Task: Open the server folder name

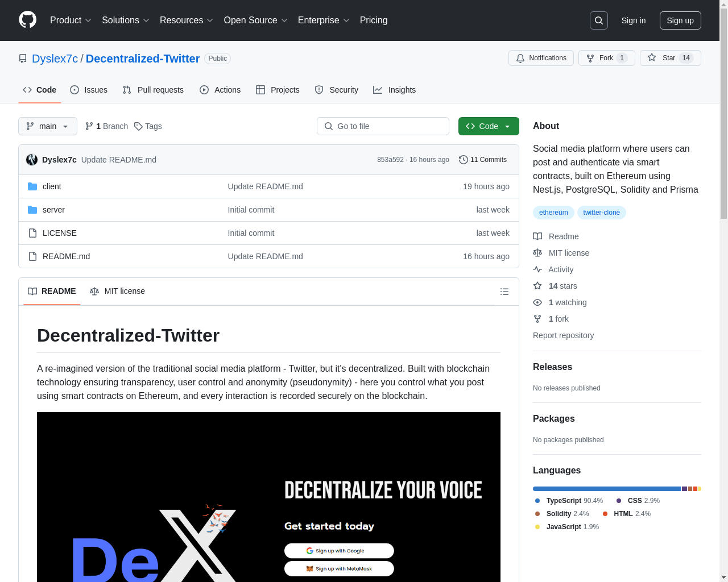Action: [53, 210]
